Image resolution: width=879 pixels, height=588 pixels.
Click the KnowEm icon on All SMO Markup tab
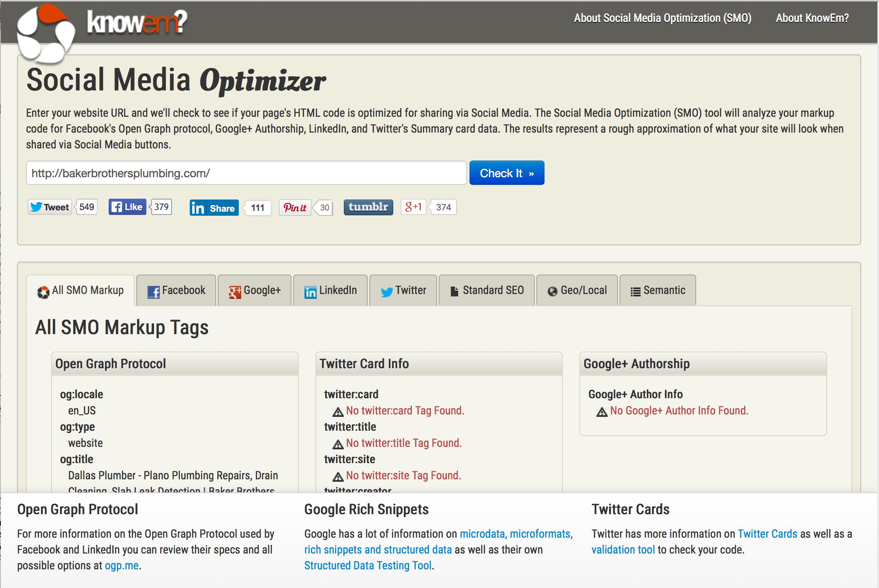click(43, 292)
